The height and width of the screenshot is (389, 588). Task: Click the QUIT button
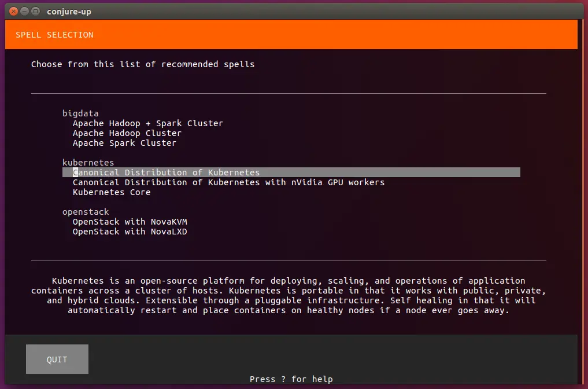click(x=57, y=359)
